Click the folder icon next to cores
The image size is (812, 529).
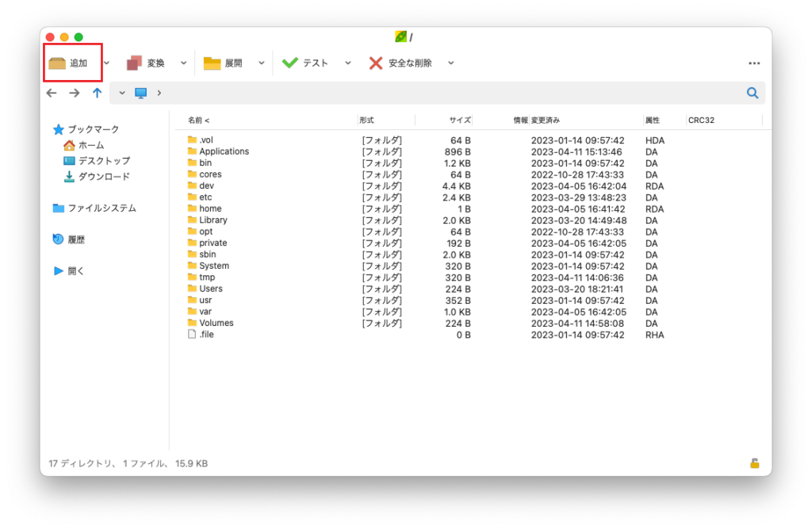[x=192, y=174]
